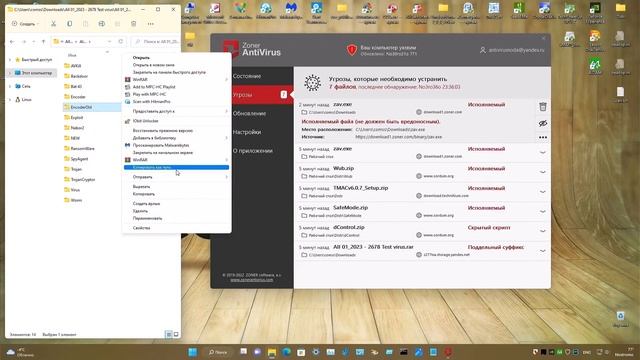The image size is (640, 360).
Task: Refresh the Explorer folder view
Action: [121, 42]
